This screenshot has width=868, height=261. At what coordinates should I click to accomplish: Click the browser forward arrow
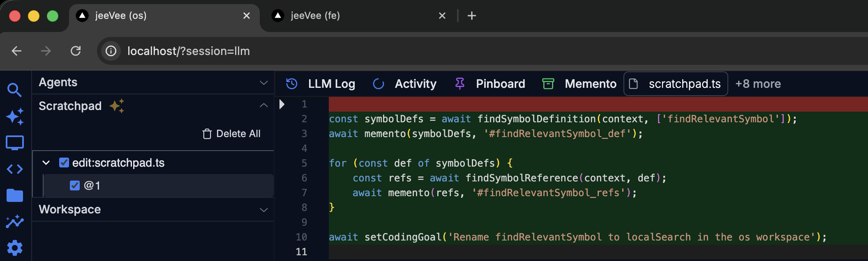click(x=46, y=51)
